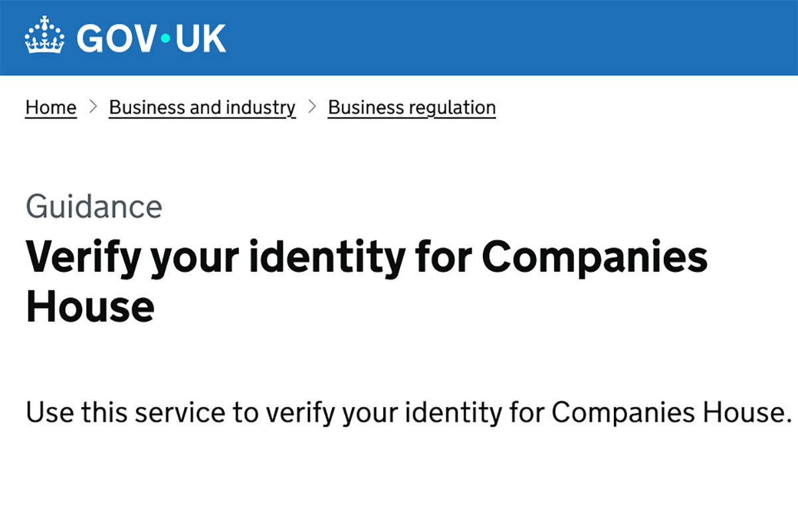Click the chevron separator after Home breadcrumb
Viewport: 798px width, 532px height.
93,107
